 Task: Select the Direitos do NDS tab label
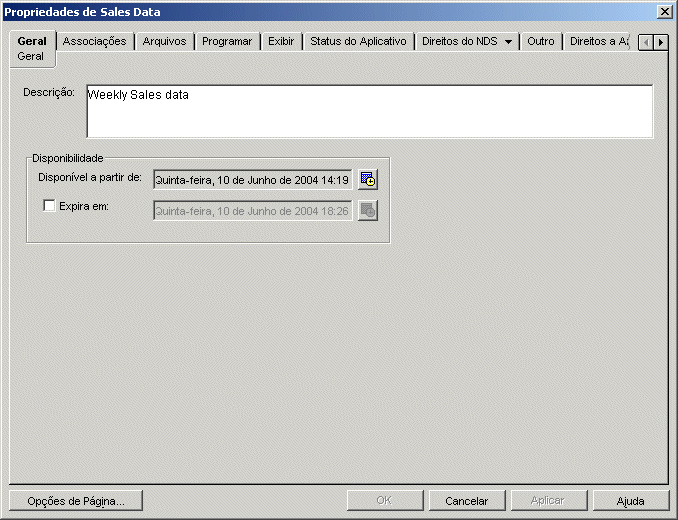tap(460, 41)
